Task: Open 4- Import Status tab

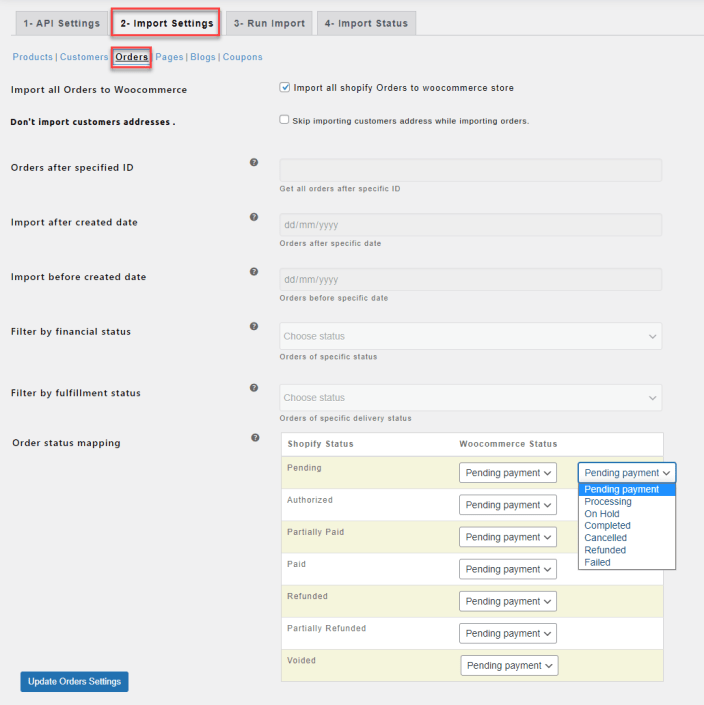Action: coord(366,23)
